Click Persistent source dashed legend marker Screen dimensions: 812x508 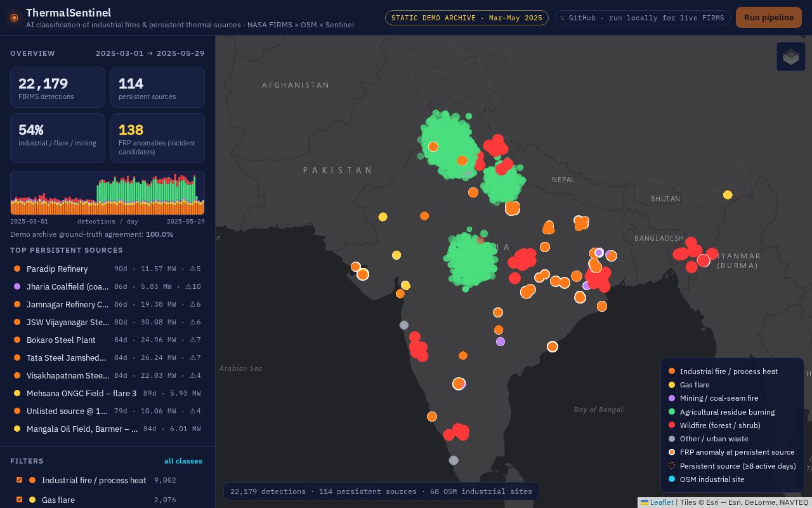[672, 466]
